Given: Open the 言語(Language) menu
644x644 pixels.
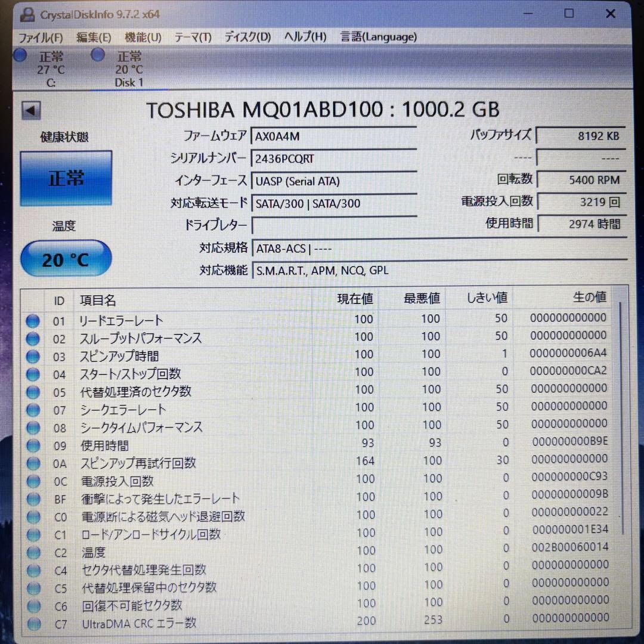Looking at the screenshot, I should 379,36.
